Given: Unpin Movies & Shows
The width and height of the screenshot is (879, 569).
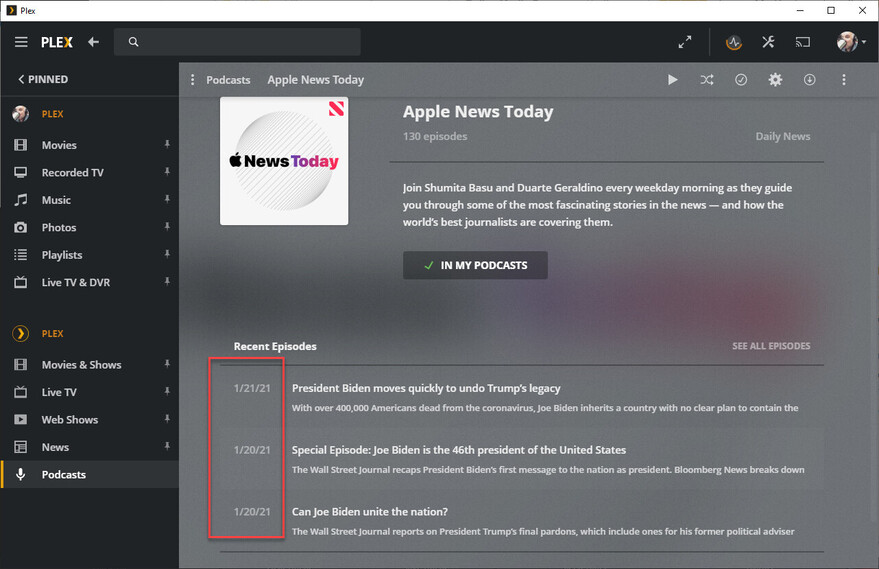Looking at the screenshot, I should click(x=167, y=364).
